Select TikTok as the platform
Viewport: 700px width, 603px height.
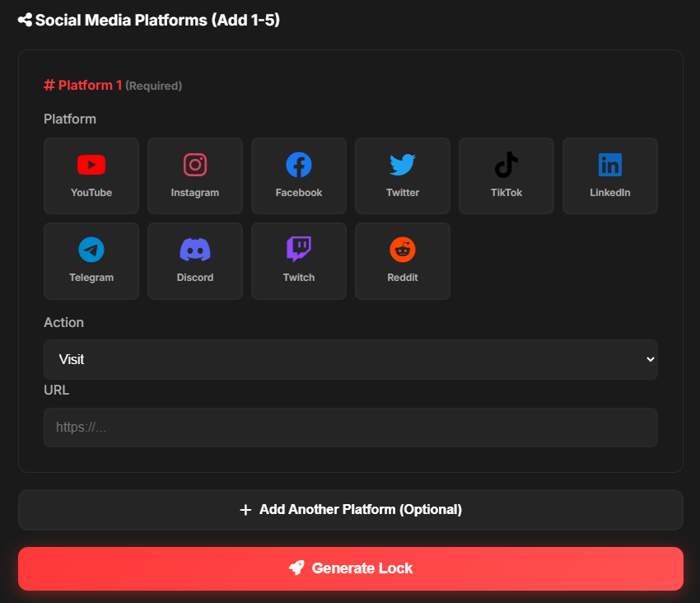(x=506, y=175)
